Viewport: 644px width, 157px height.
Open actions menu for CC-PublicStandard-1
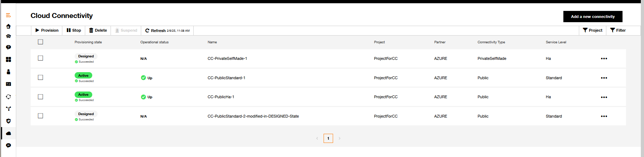tap(604, 78)
